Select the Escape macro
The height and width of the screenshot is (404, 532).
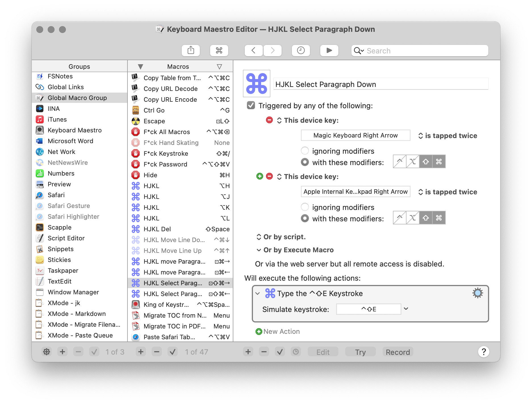pos(181,121)
